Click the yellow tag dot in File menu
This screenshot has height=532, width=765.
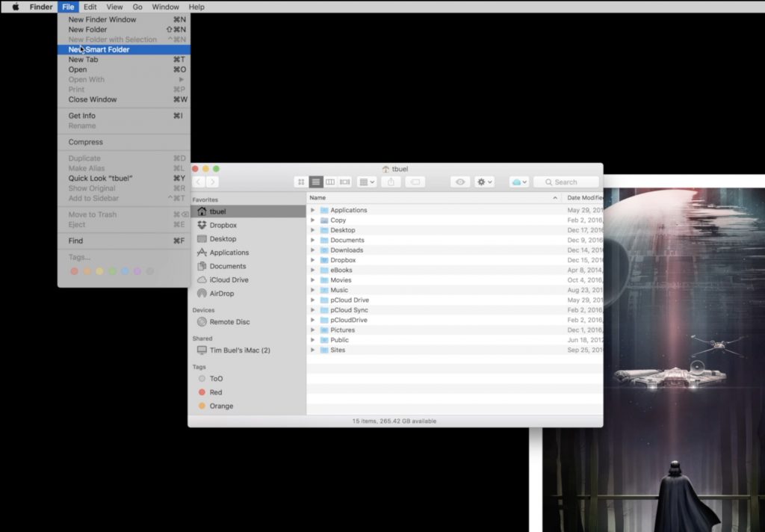(x=99, y=271)
